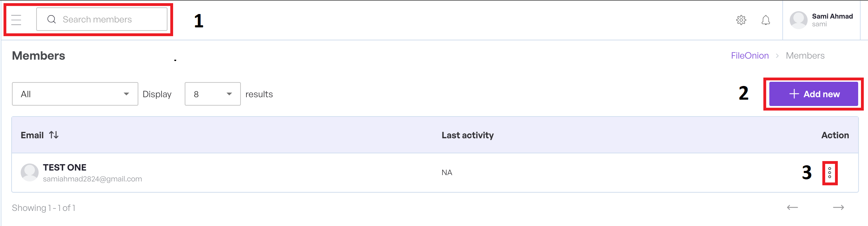Select the TEST ONE member name
The image size is (868, 226).
[x=65, y=167]
